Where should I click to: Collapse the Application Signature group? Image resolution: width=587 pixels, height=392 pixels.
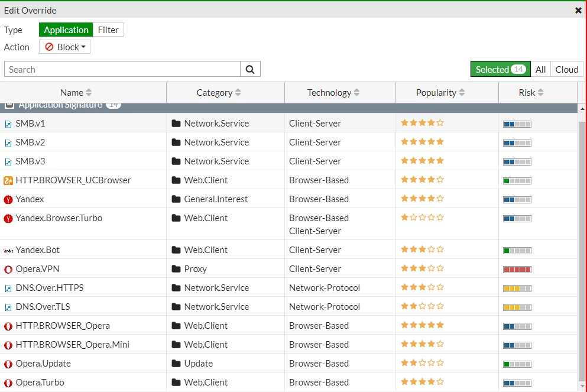(9, 105)
